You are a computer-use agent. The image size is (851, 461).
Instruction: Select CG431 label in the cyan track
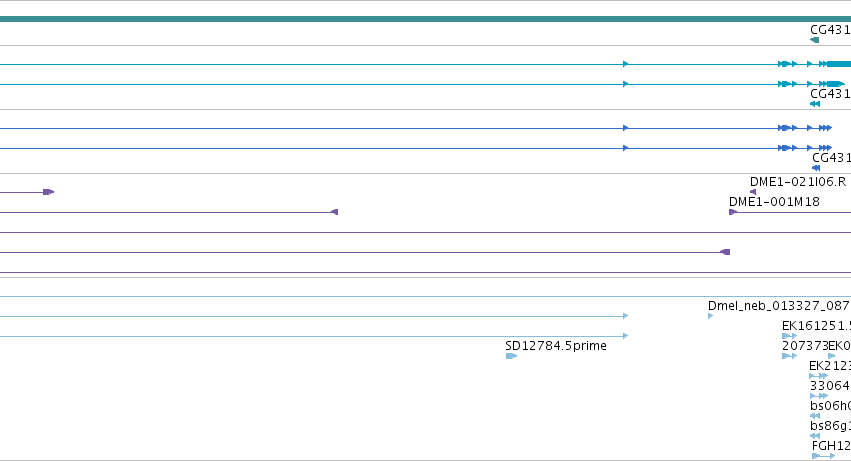[x=830, y=94]
